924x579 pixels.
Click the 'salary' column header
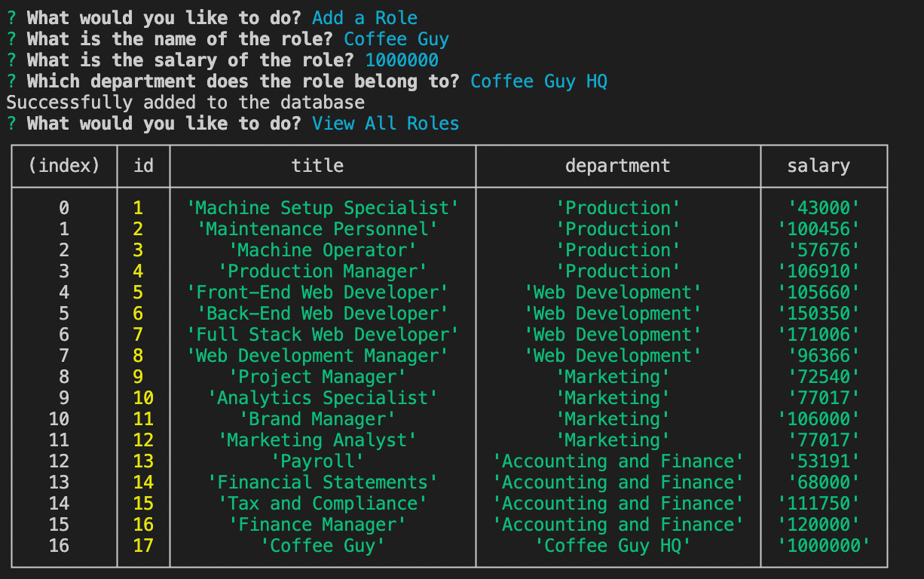pos(818,166)
